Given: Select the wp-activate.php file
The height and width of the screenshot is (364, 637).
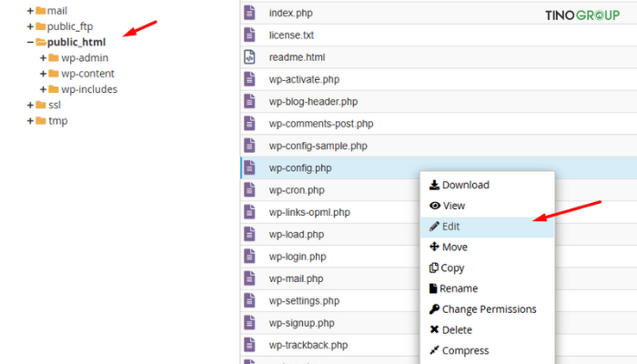Looking at the screenshot, I should (x=304, y=79).
